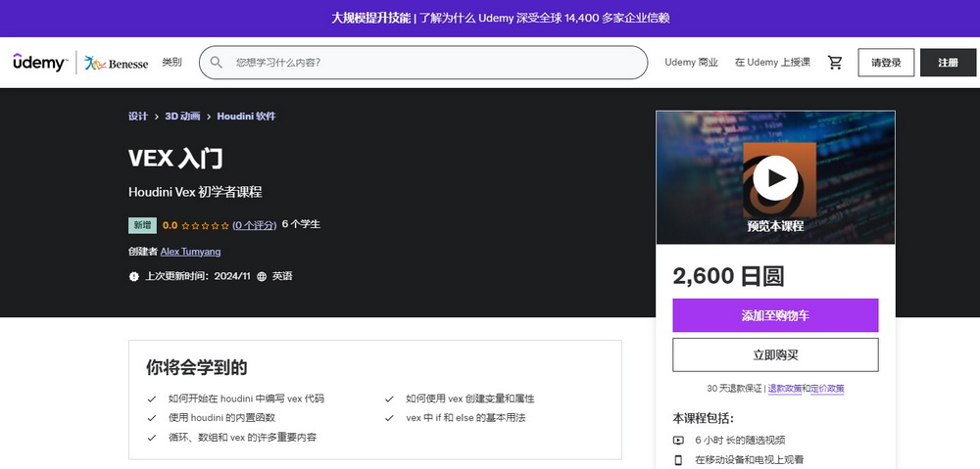The height and width of the screenshot is (469, 980).
Task: Click the 新增 badge
Action: (x=142, y=225)
